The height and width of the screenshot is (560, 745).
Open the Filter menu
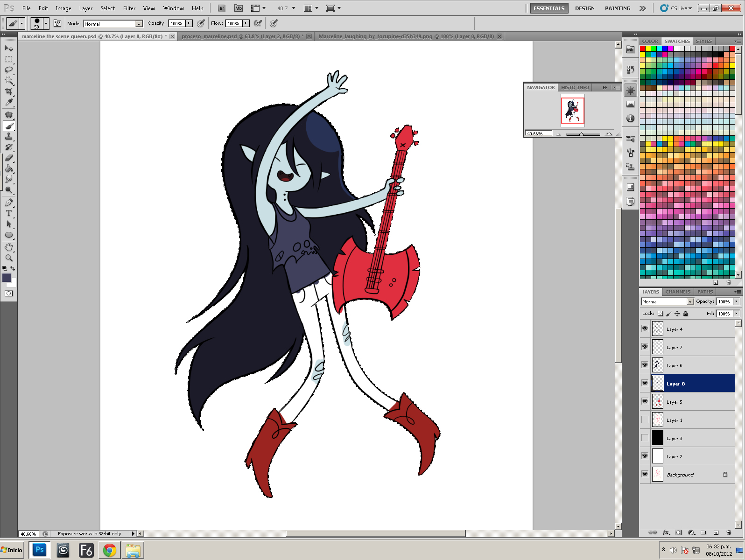[x=129, y=8]
